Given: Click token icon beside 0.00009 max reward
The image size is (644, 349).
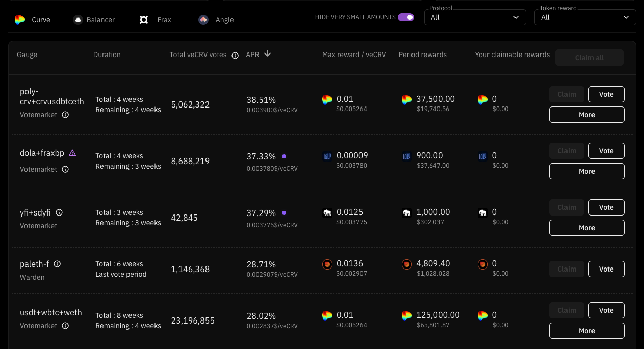Looking at the screenshot, I should pos(327,156).
